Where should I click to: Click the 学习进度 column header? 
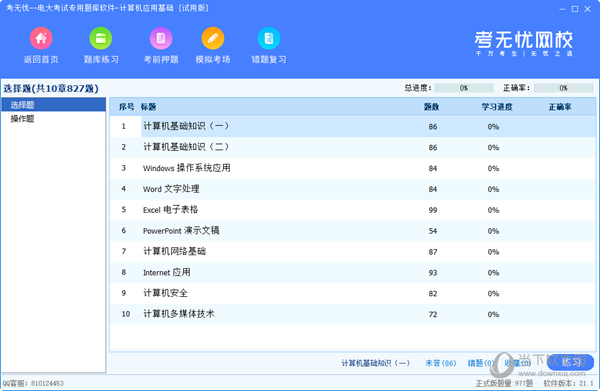coord(497,107)
